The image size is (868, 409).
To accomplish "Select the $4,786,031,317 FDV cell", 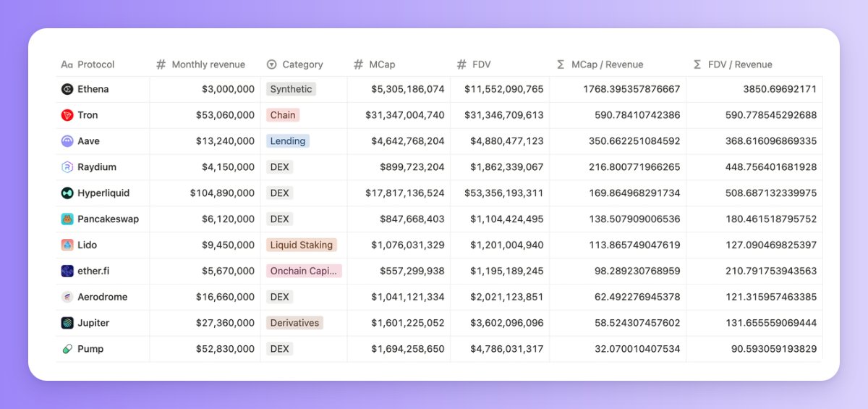I will (500, 349).
